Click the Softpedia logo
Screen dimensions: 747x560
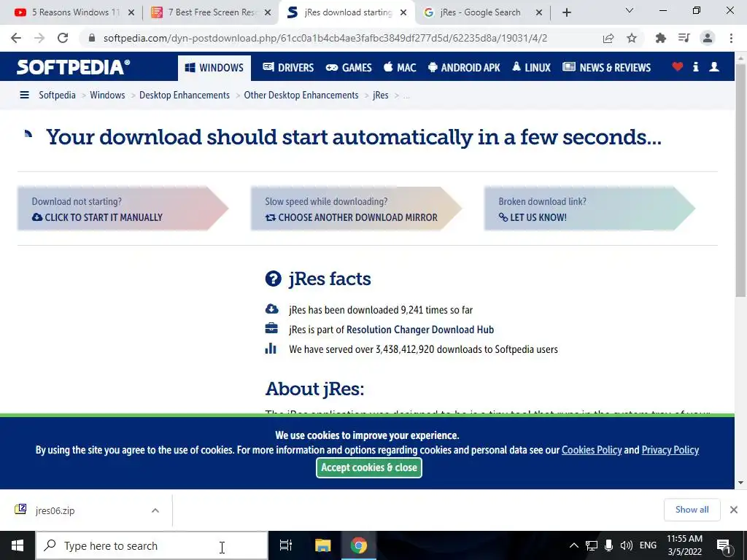(74, 67)
